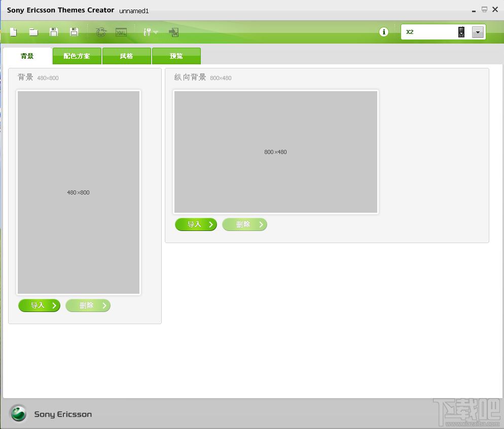Click the send-to-phone export icon
The width and height of the screenshot is (504, 429).
[x=174, y=32]
